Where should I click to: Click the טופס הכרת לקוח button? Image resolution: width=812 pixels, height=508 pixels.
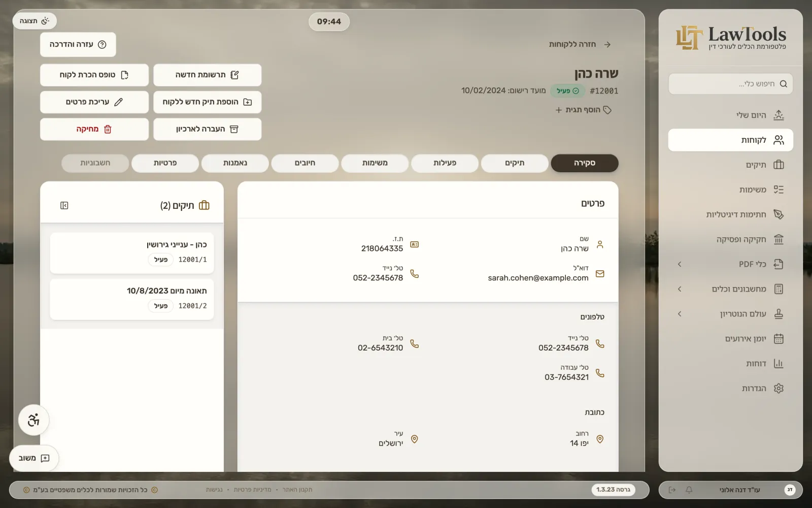(94, 75)
